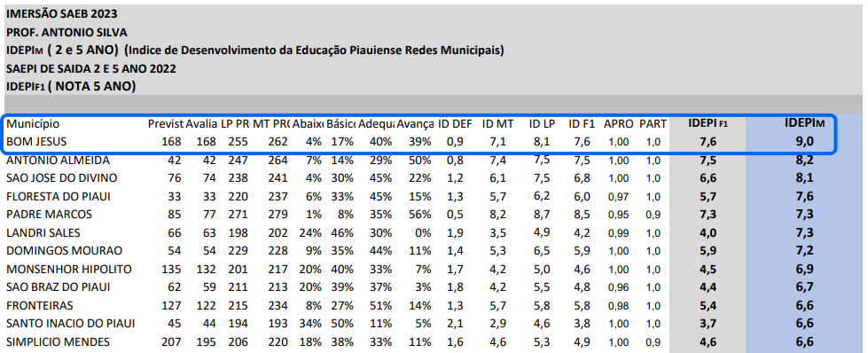Select ANTONIO ALMEIDA row name
Screen dimensions: 868x353
59,161
